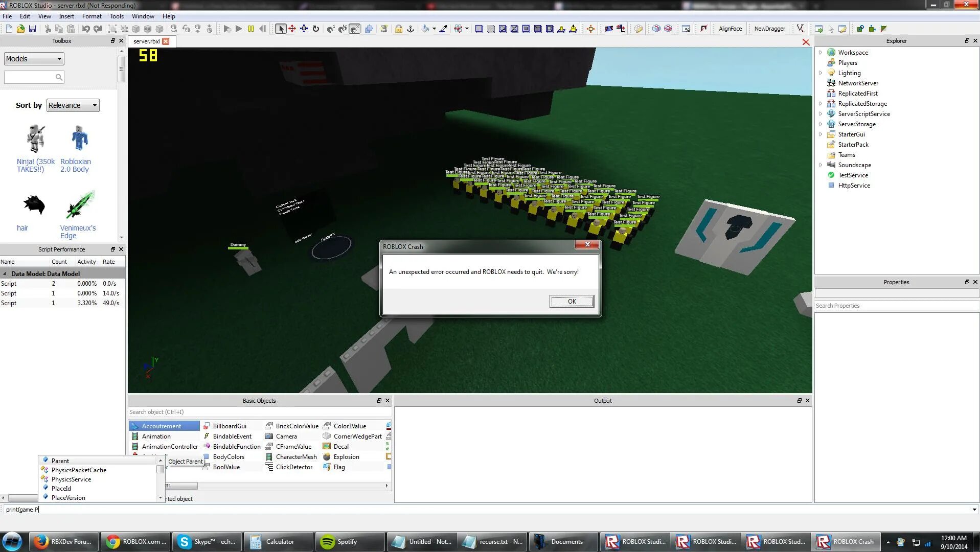Float the Explorer panel with undock button
980x552 pixels.
click(967, 41)
